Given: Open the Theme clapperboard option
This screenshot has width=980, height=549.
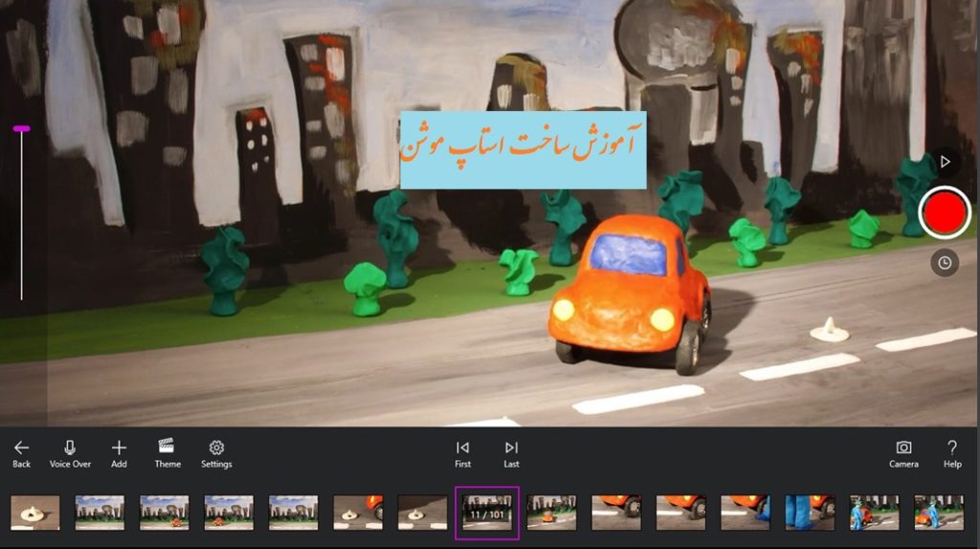Looking at the screenshot, I should 167,452.
